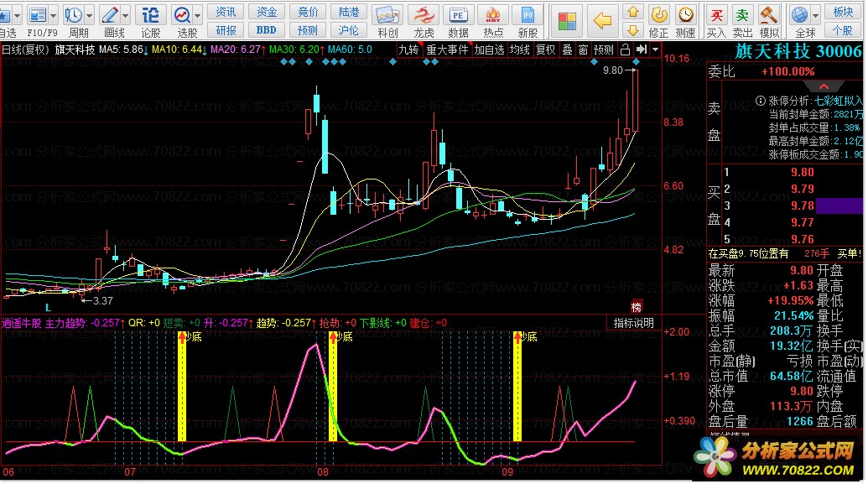Open the F10/F9 company info icon
This screenshot has width=868, height=484.
pyautogui.click(x=39, y=15)
